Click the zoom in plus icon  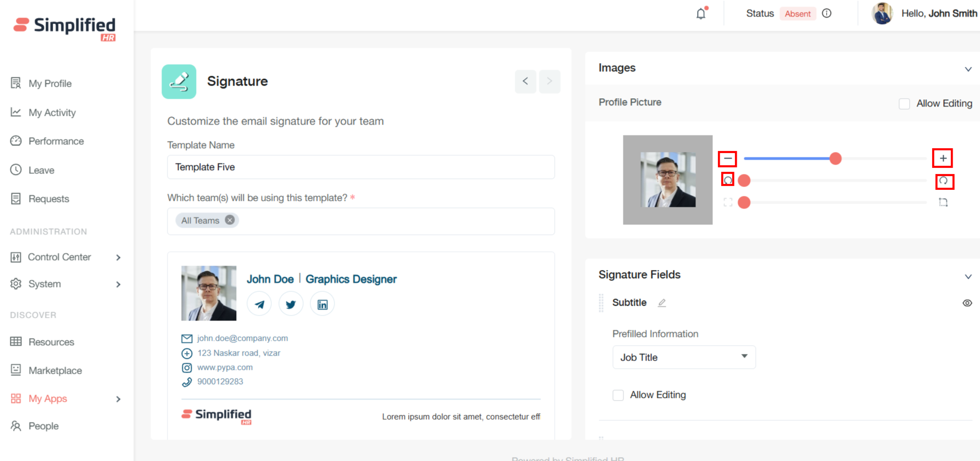[x=943, y=159]
